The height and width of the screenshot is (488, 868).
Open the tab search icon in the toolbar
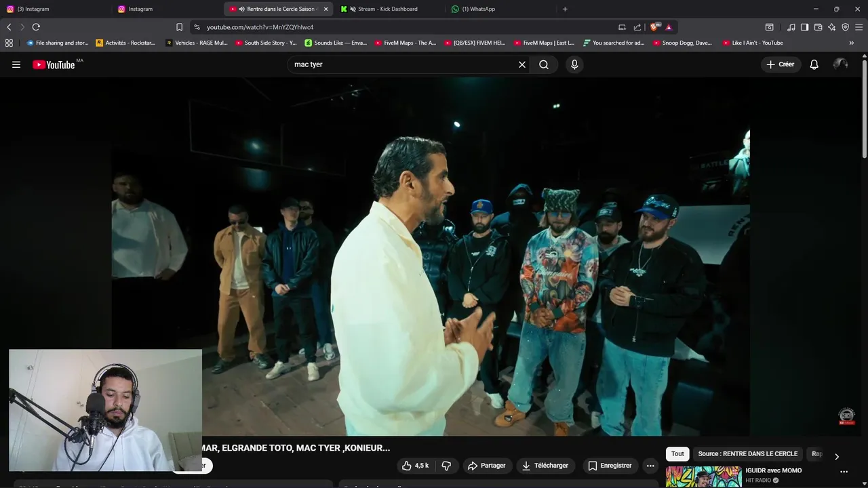tap(769, 27)
